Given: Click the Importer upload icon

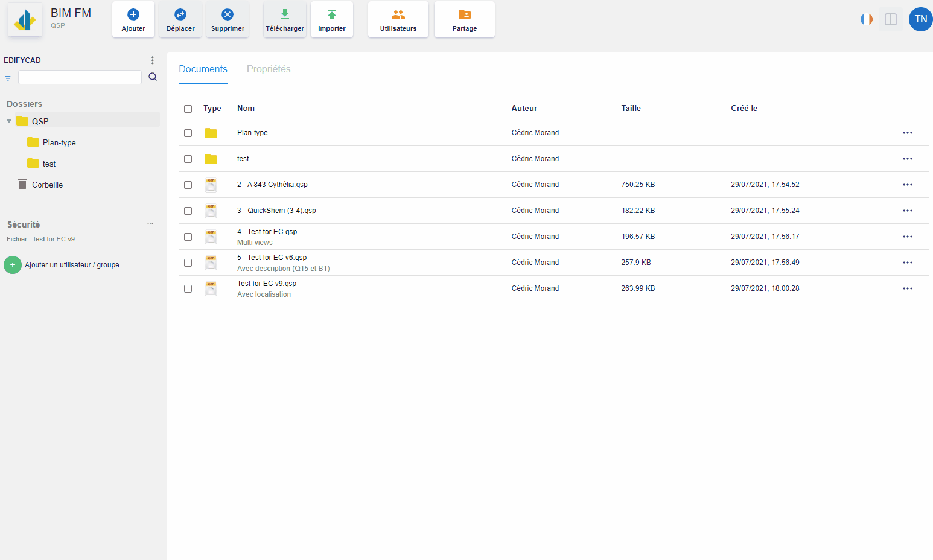Looking at the screenshot, I should 332,15.
